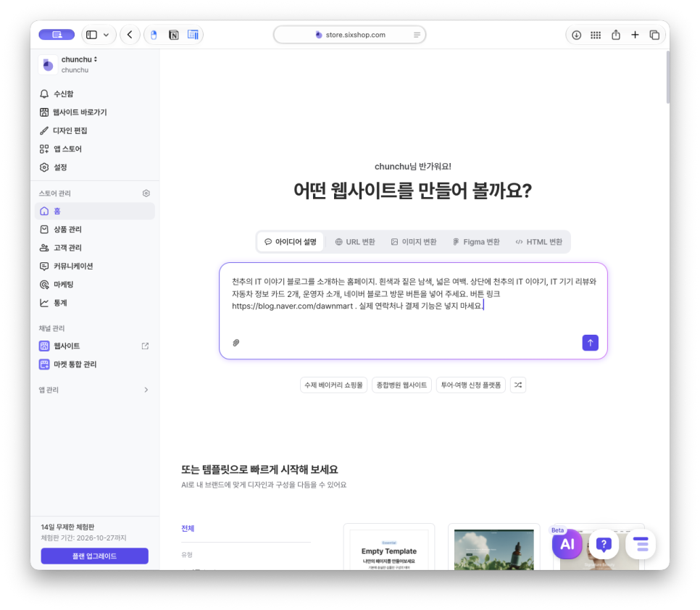Click the browser downloads icon

(576, 35)
